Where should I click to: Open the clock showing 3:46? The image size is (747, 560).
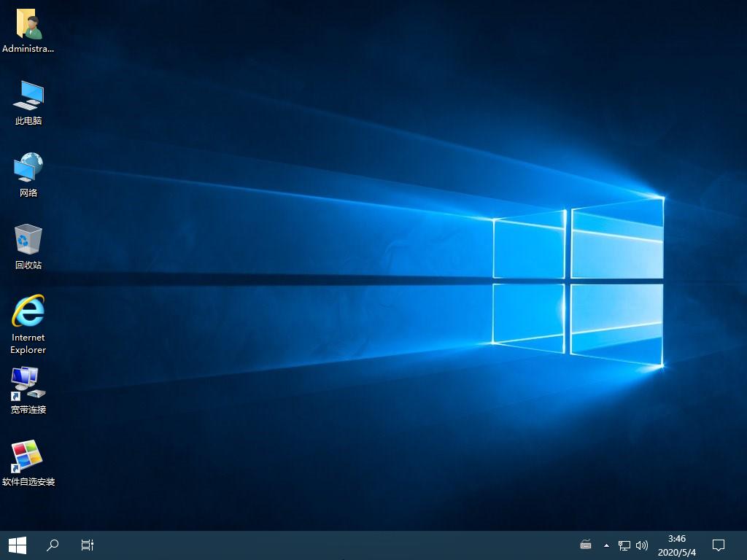point(676,545)
